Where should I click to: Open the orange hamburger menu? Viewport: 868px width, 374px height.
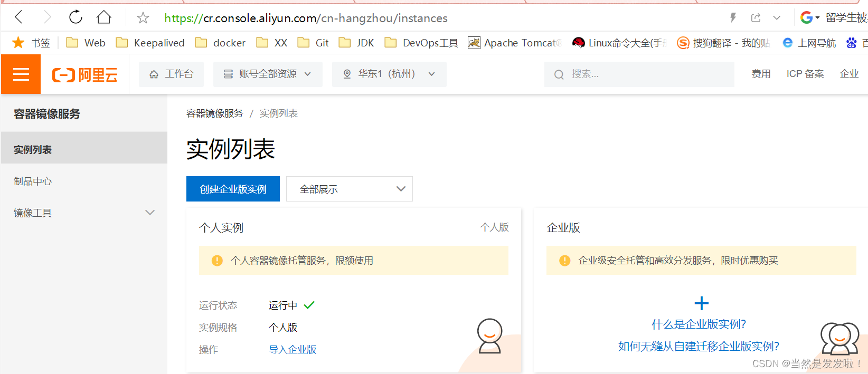pyautogui.click(x=21, y=74)
